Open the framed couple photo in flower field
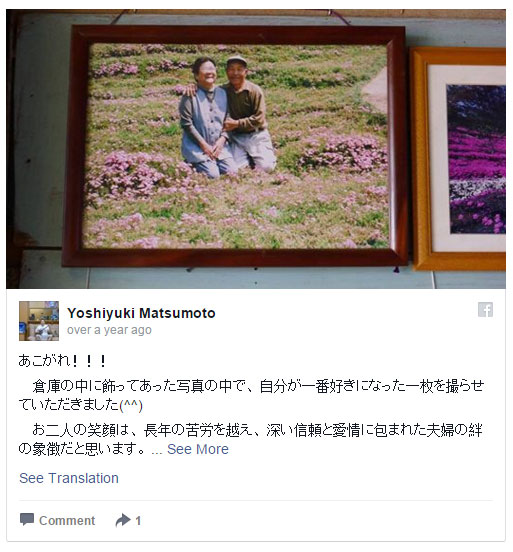Image resolution: width=513 pixels, height=552 pixels. pyautogui.click(x=235, y=146)
